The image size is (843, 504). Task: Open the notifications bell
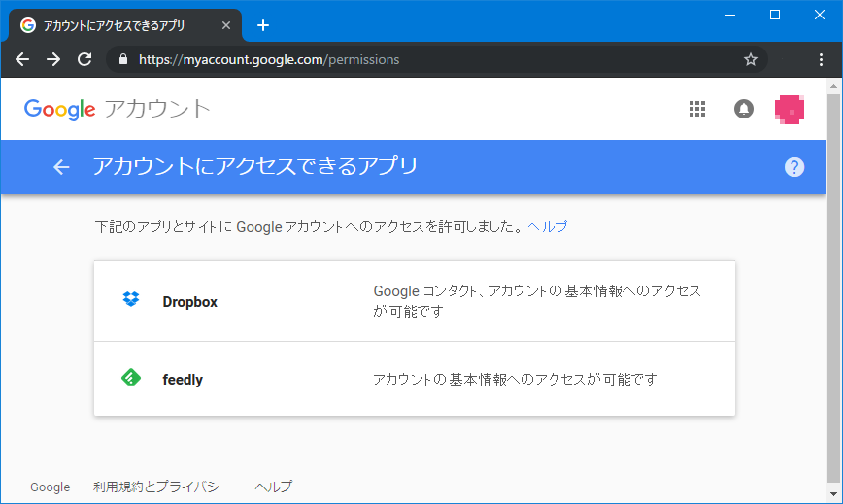pyautogui.click(x=744, y=109)
